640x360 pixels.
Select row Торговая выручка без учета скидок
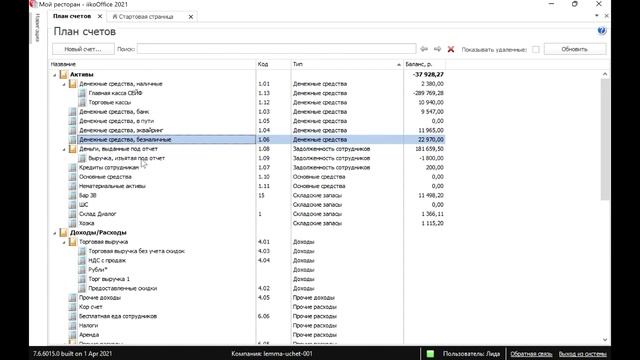pyautogui.click(x=247, y=251)
